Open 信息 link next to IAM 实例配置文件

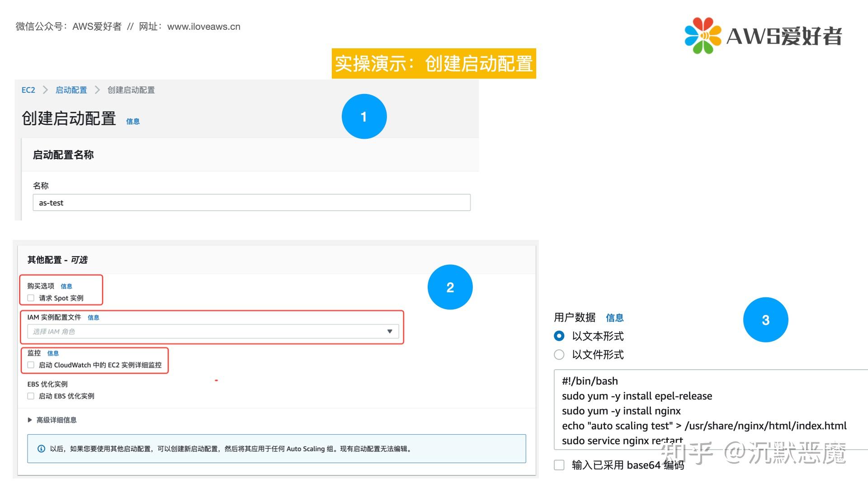(93, 317)
